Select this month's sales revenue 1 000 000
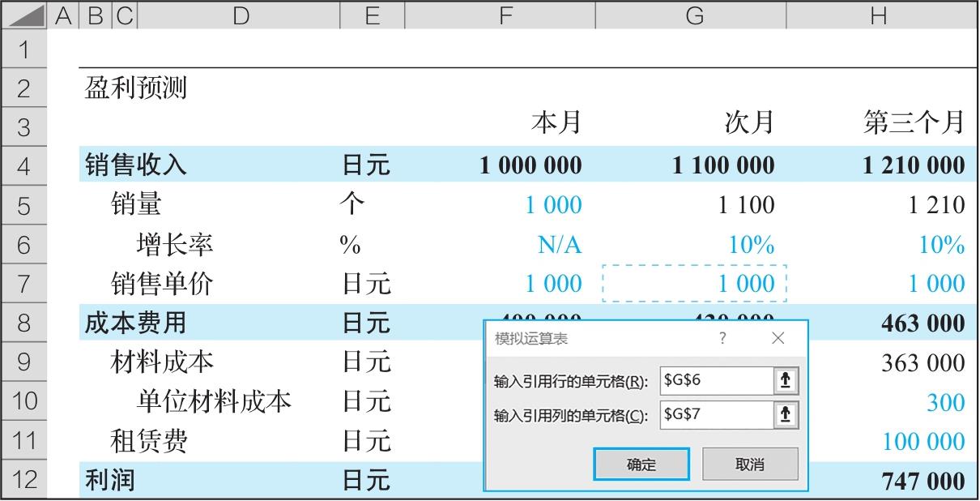Viewport: 980px width, 501px height. point(530,165)
